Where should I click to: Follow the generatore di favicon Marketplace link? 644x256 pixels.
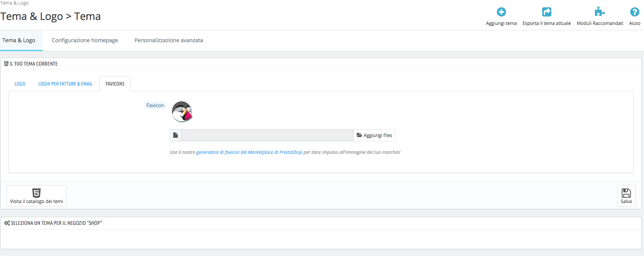pos(249,152)
